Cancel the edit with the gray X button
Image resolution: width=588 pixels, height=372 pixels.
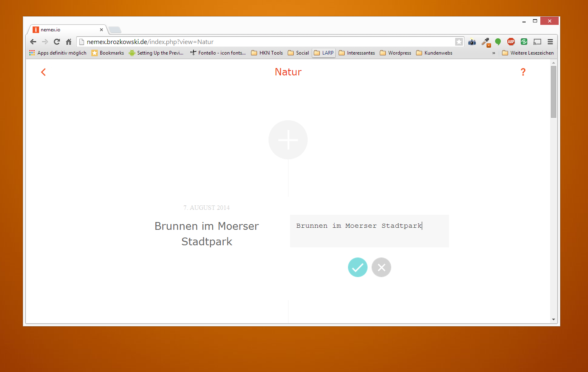pyautogui.click(x=381, y=267)
